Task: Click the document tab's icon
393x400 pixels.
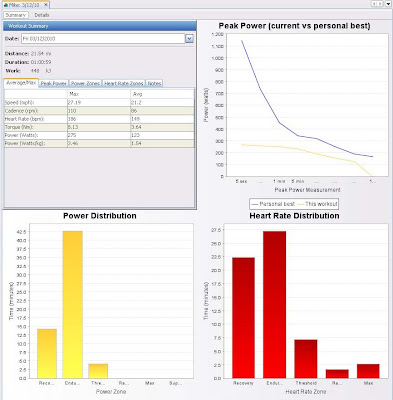Action: click(x=6, y=5)
